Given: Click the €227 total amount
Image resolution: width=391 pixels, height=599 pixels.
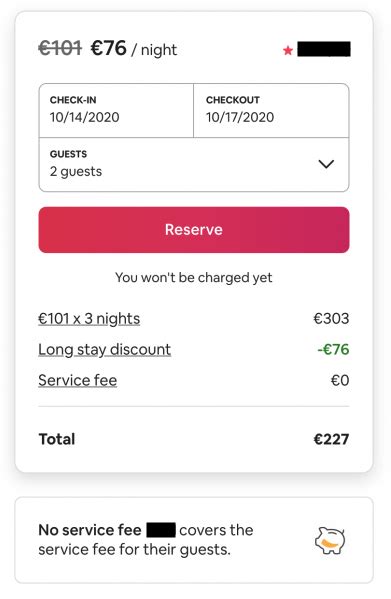Looking at the screenshot, I should (331, 439).
